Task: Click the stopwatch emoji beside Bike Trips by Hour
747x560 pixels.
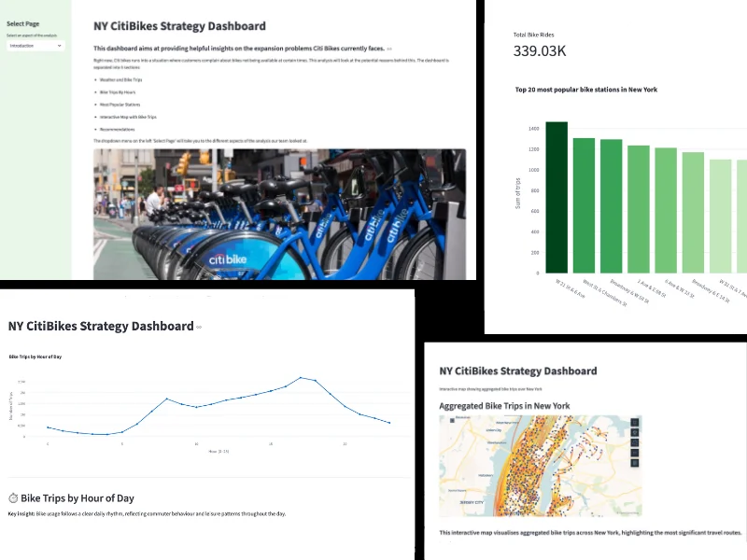Action: pos(13,498)
